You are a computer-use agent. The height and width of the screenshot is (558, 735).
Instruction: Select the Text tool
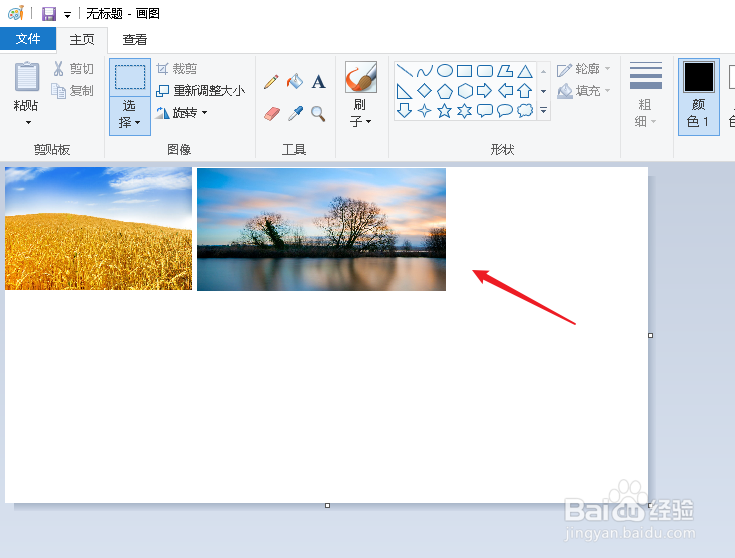point(318,82)
